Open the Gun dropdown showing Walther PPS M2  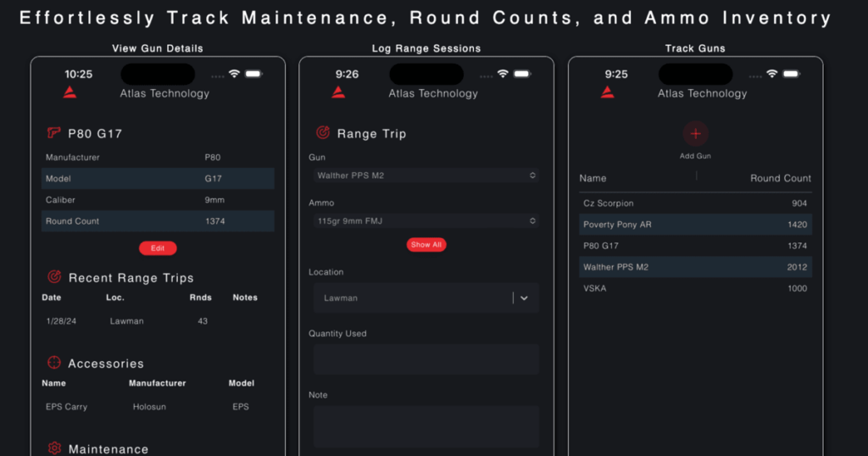tap(426, 175)
